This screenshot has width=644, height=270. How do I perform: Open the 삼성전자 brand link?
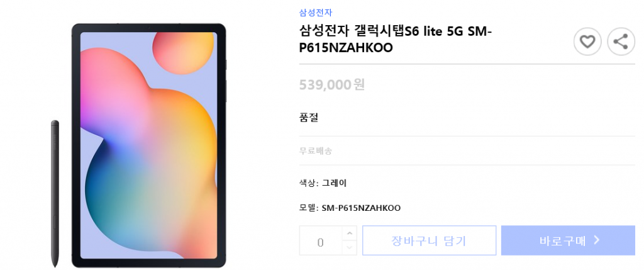(316, 13)
